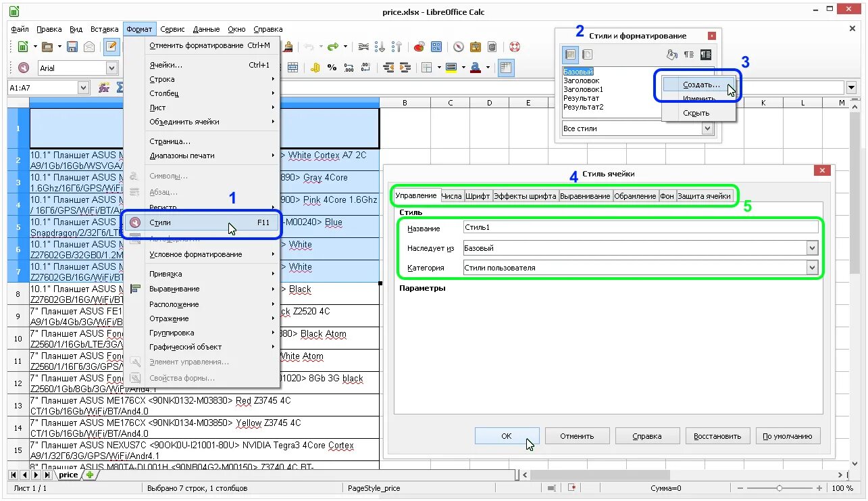Open 'Объединить ячейки' submenu
868x501 pixels.
[x=202, y=122]
